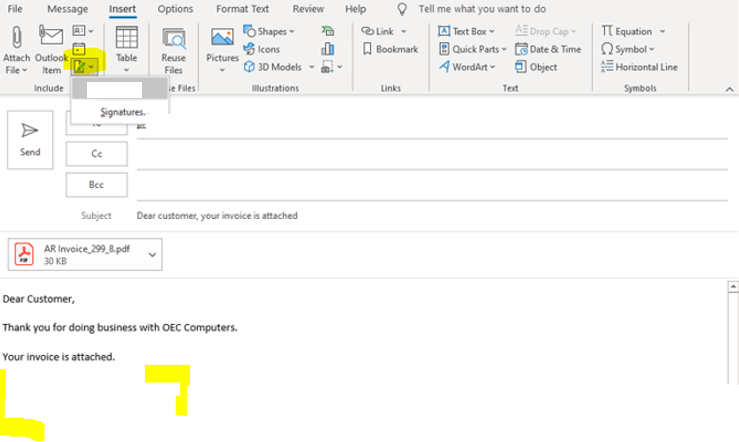
Task: Open the Symbol menu
Action: [628, 49]
